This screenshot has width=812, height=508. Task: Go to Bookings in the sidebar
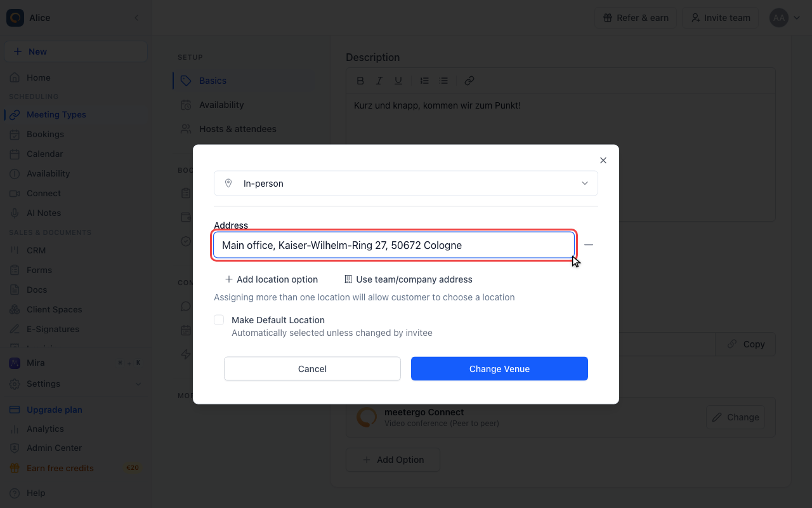coord(45,134)
